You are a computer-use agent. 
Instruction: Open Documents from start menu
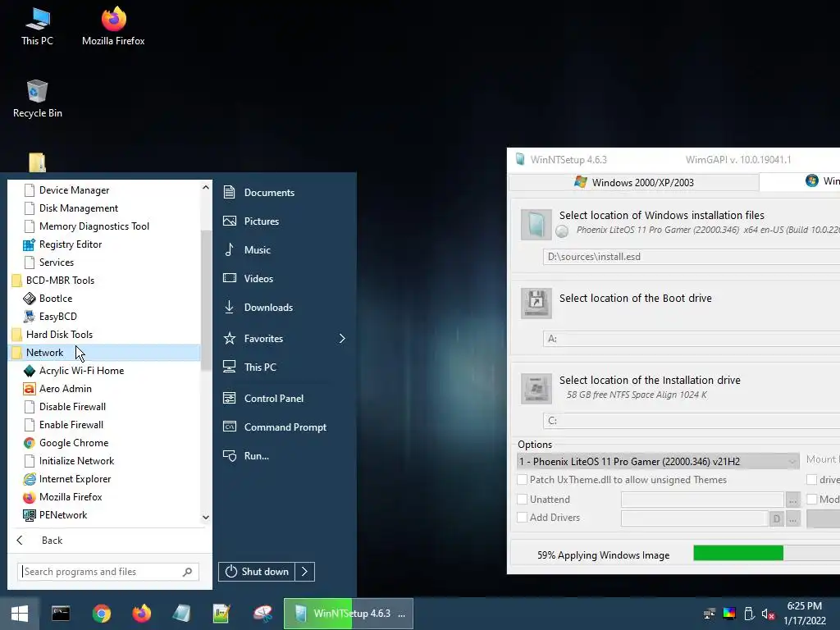258,192
